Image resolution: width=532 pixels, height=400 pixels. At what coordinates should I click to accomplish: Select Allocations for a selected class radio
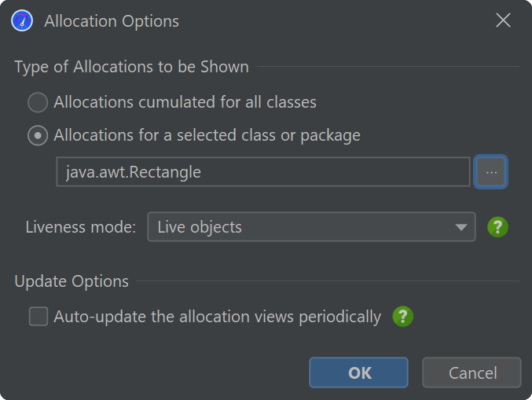[38, 135]
